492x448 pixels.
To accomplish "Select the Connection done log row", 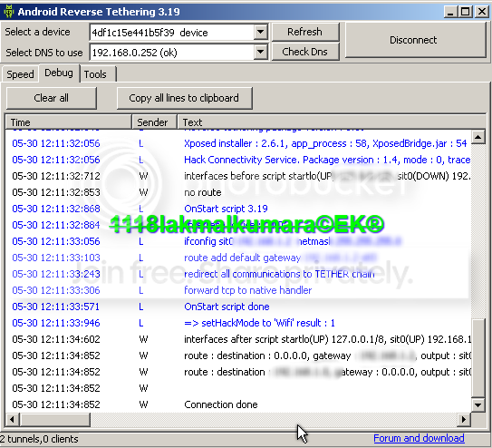I will (238, 404).
